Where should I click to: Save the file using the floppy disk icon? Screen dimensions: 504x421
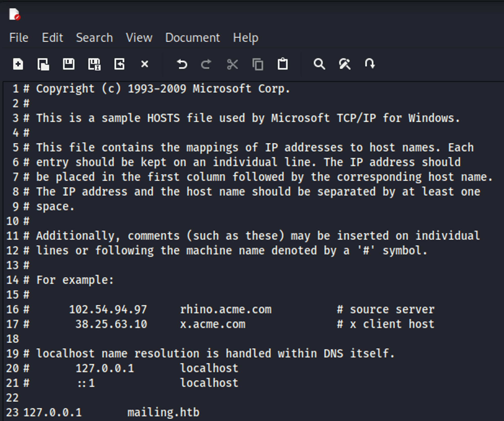pos(69,64)
